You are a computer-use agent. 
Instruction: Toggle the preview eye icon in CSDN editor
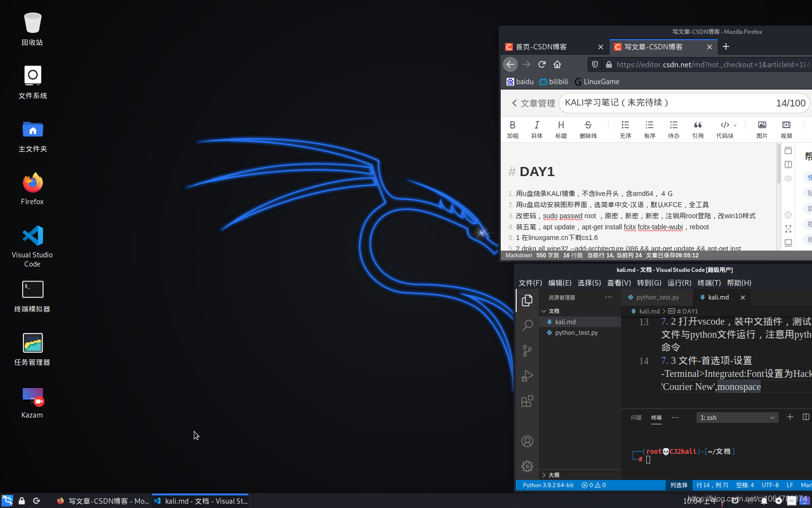tap(788, 179)
